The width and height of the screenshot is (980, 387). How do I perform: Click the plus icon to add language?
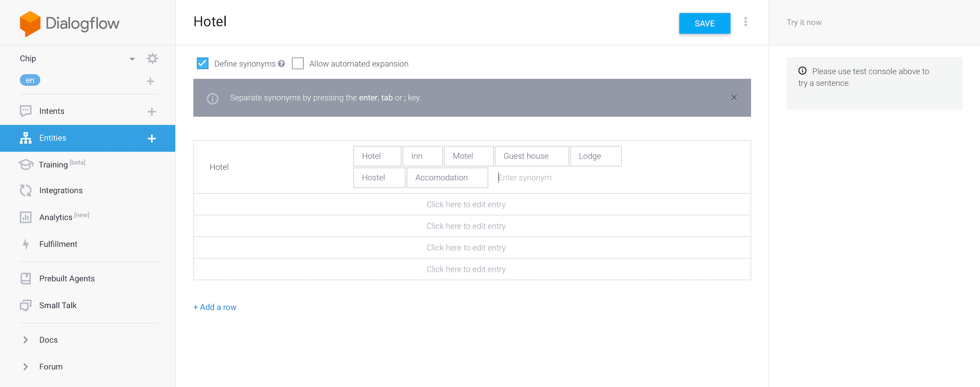coord(151,81)
